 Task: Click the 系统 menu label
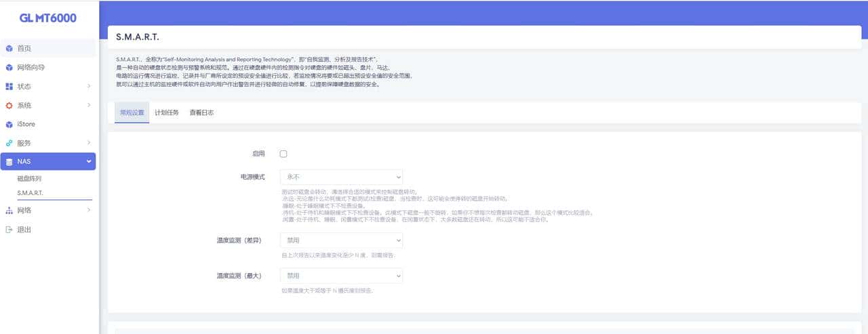pyautogui.click(x=24, y=106)
